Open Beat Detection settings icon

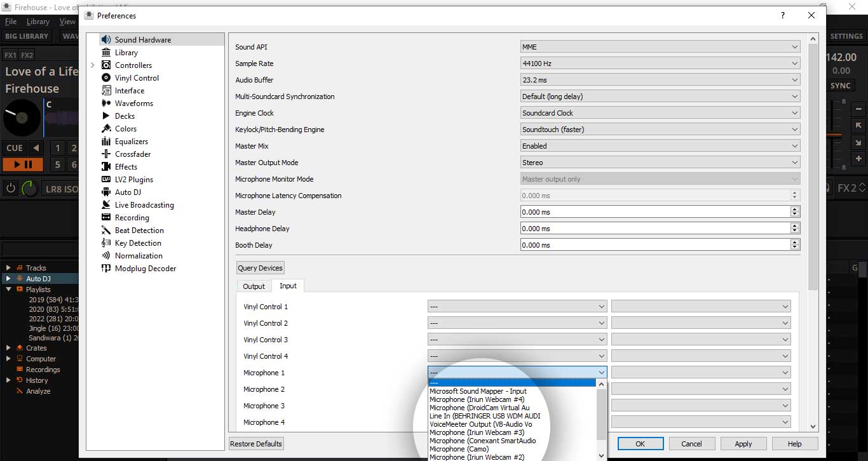(x=106, y=230)
